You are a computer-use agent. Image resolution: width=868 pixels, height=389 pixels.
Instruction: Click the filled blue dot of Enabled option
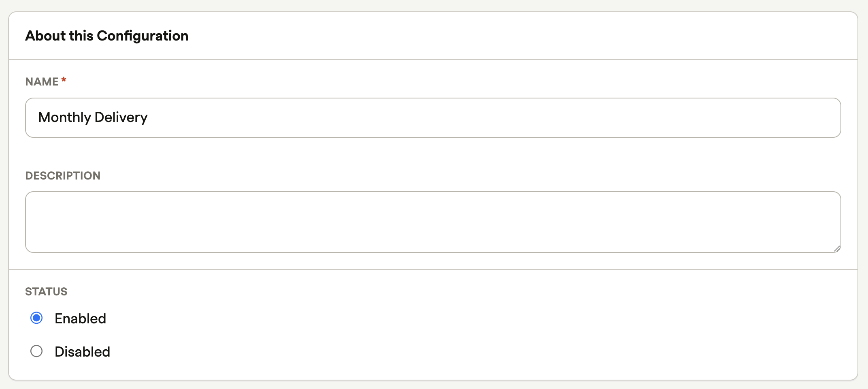pyautogui.click(x=36, y=318)
